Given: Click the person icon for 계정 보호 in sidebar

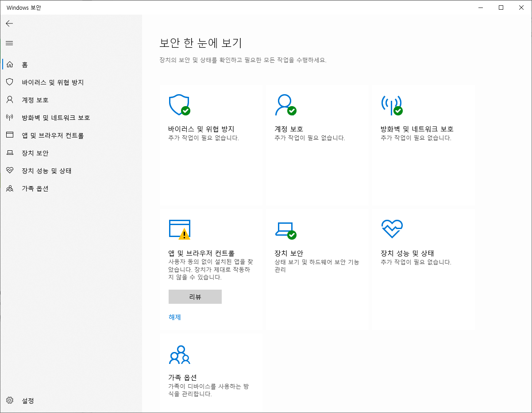Looking at the screenshot, I should point(10,100).
